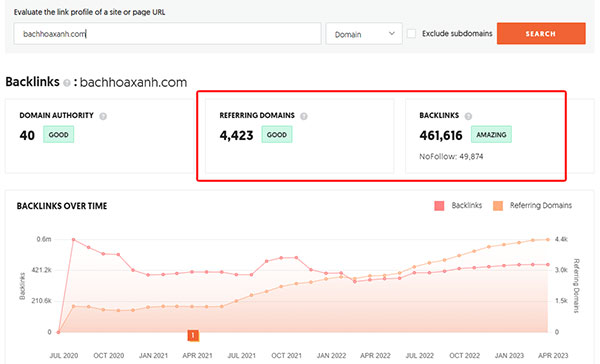Open the Domain dropdown
Screen dimensions: 600x364
(x=364, y=34)
